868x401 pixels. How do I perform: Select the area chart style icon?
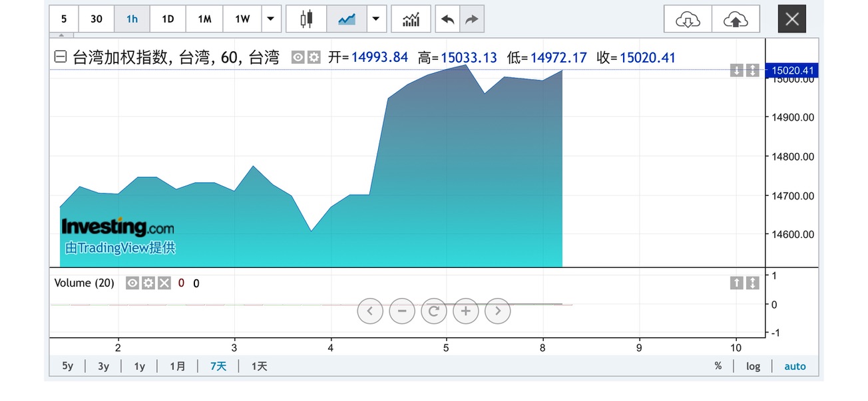[x=347, y=19]
